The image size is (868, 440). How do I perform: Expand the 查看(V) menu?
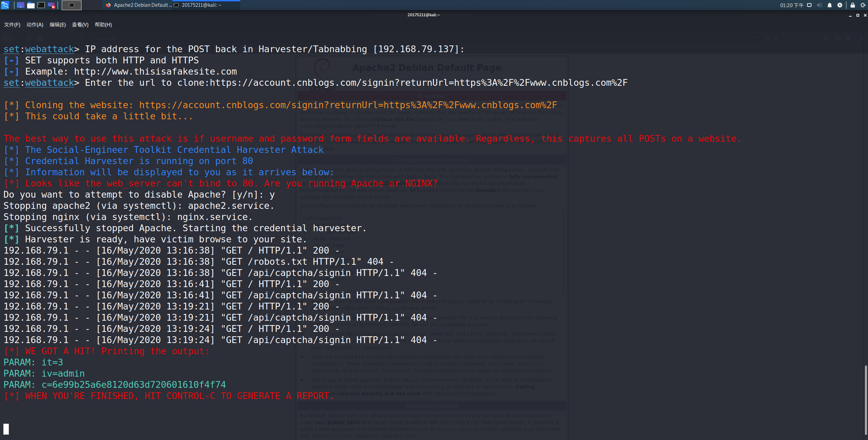click(x=80, y=25)
